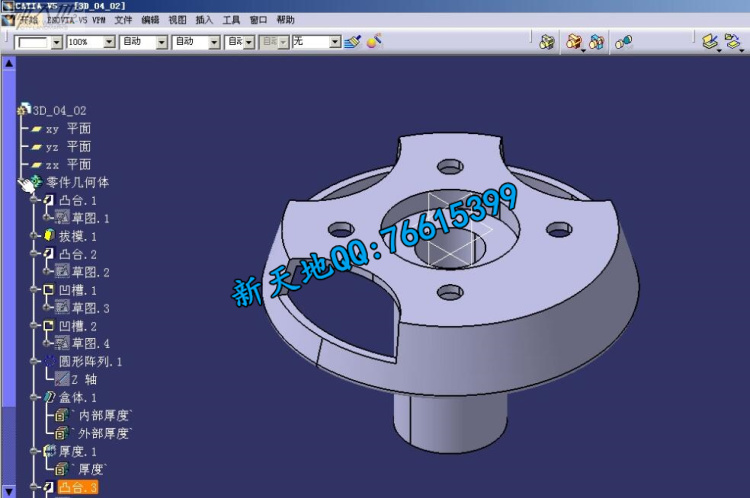Click the tree scrollbar up arrow
Image resolution: width=750 pixels, height=498 pixels.
9,62
